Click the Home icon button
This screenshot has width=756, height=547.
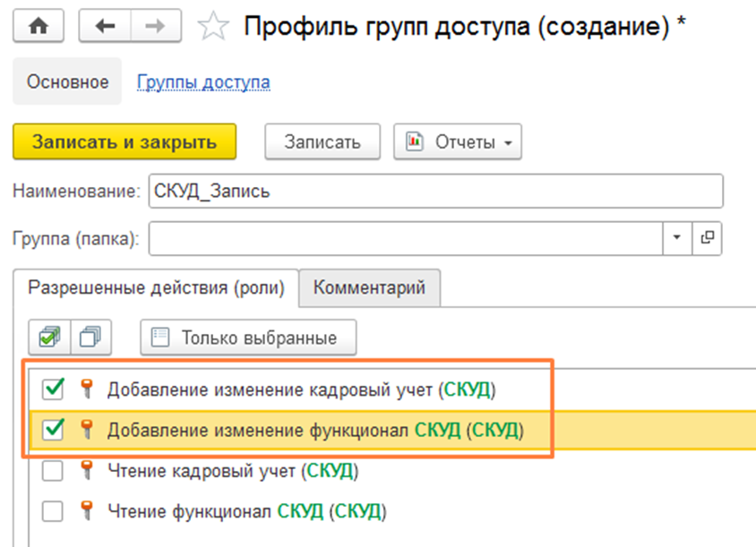38,27
